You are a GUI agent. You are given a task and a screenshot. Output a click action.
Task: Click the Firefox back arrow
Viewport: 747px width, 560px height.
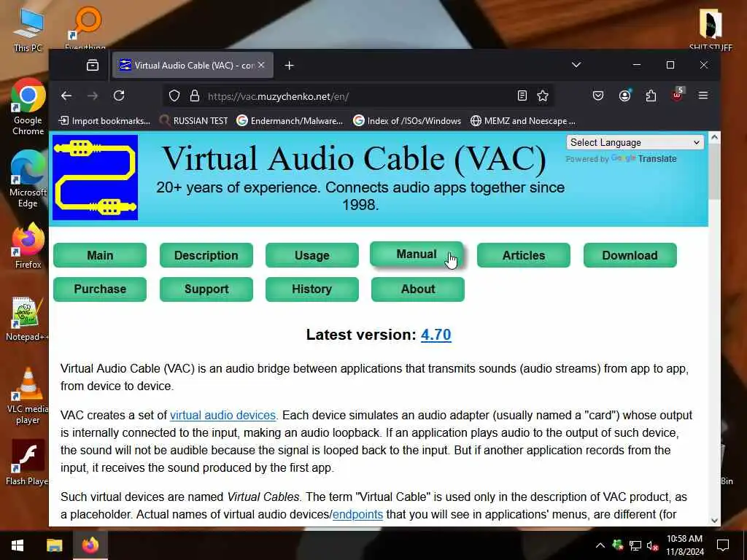[x=66, y=96]
